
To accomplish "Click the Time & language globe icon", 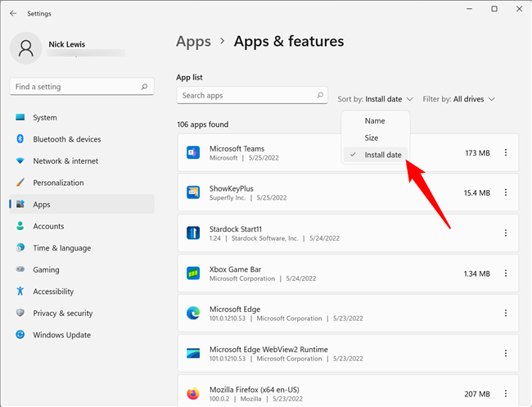I will 20,247.
